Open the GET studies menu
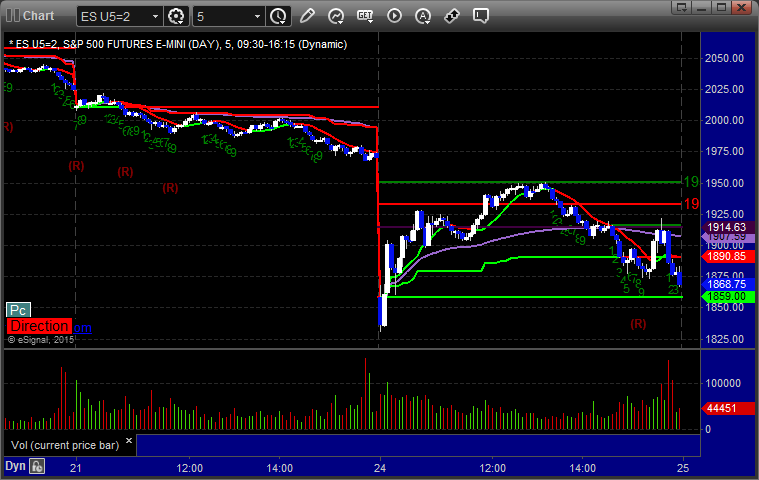This screenshot has height=480, width=759. click(365, 16)
